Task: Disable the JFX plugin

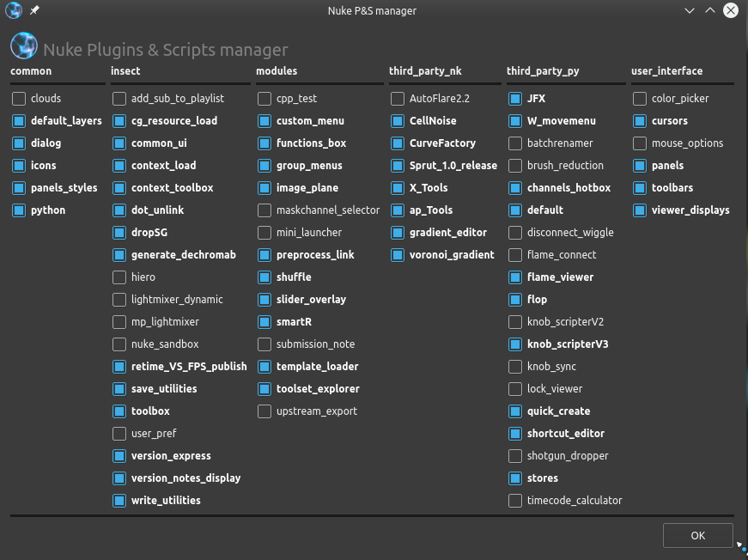Action: 514,98
